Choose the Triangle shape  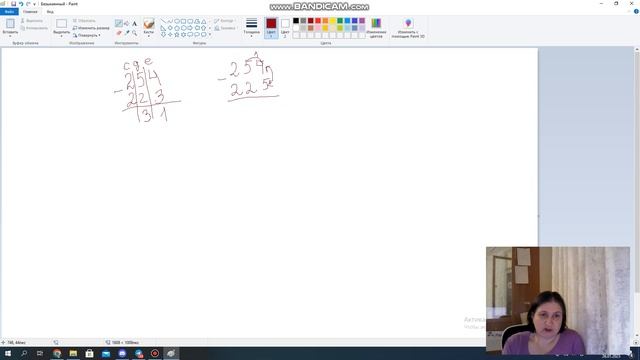203,21
